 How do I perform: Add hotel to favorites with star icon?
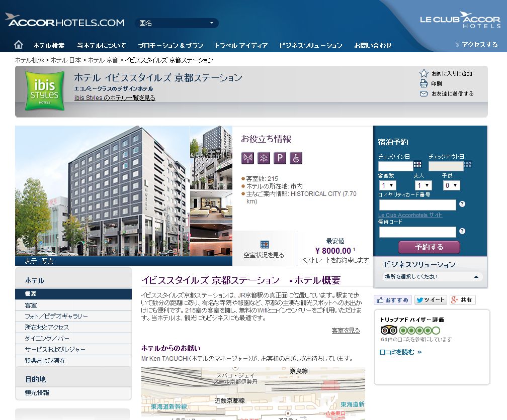click(424, 73)
